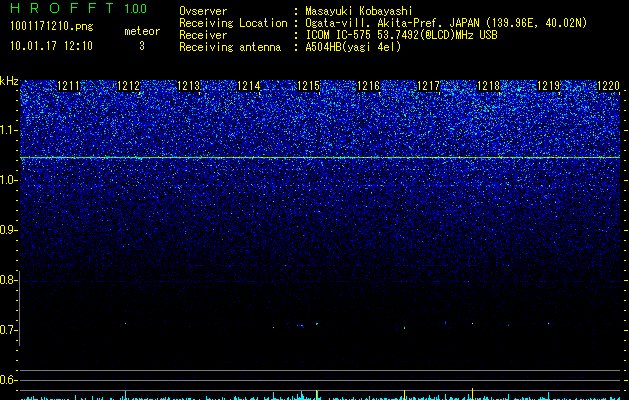Select observer name Masayuki Kobayashi
Viewport: 629px width, 400px height.
point(359,11)
